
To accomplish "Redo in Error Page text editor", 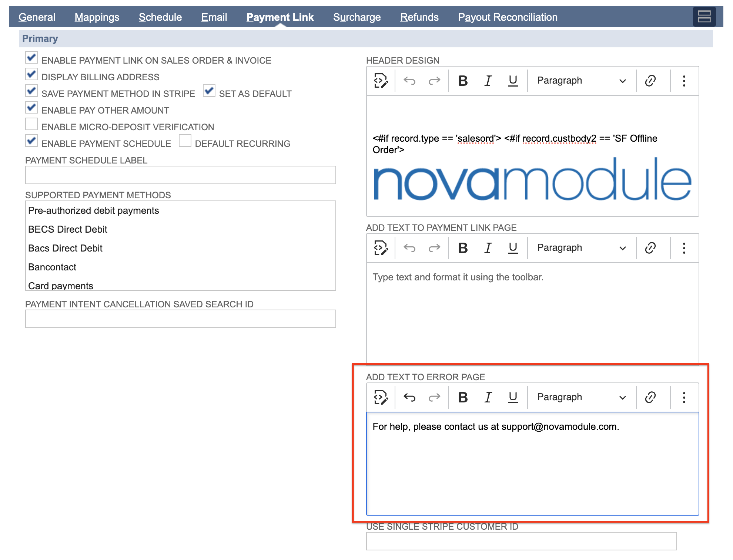I will click(x=434, y=397).
